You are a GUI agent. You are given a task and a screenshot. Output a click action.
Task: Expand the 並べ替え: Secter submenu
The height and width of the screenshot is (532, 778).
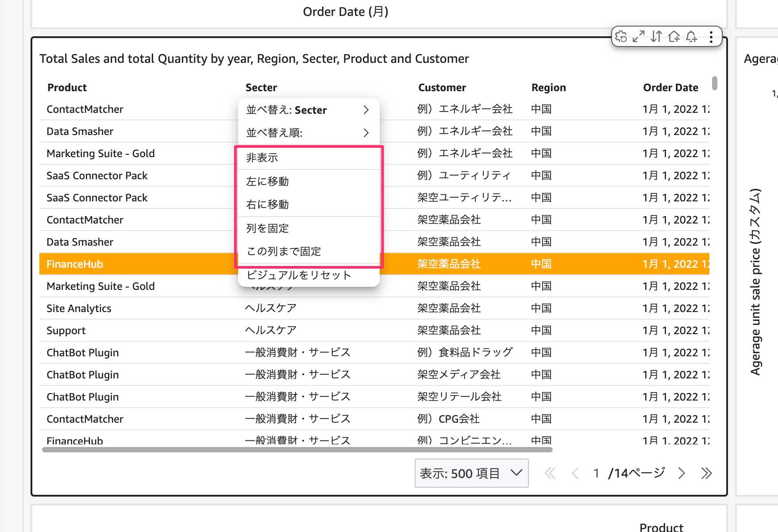pos(308,110)
